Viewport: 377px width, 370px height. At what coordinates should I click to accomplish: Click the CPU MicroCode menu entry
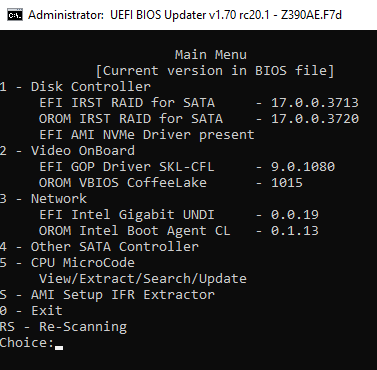67,263
